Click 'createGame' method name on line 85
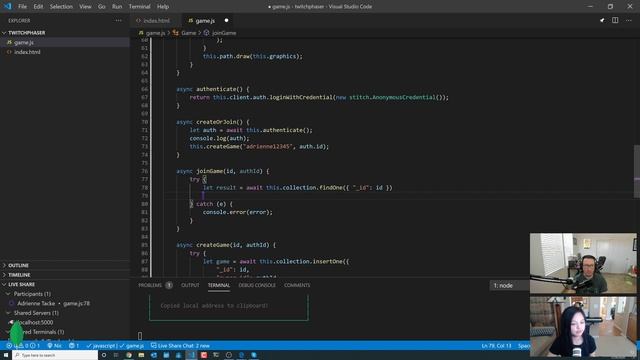 point(213,245)
